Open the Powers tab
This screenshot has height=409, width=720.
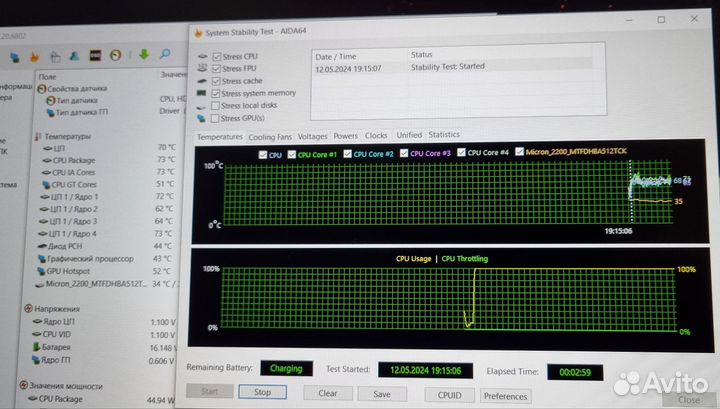click(345, 136)
